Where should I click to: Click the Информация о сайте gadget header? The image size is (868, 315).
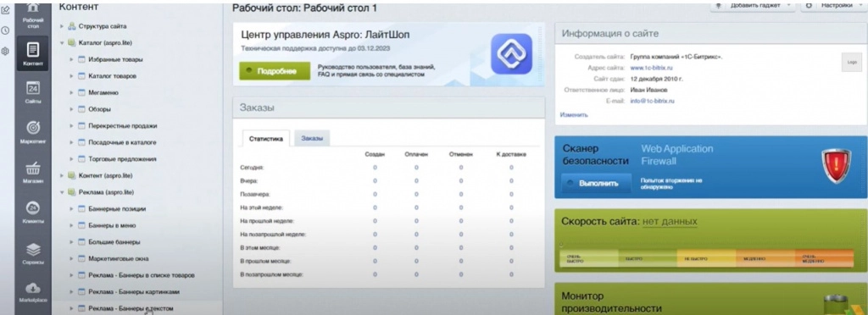tap(711, 33)
